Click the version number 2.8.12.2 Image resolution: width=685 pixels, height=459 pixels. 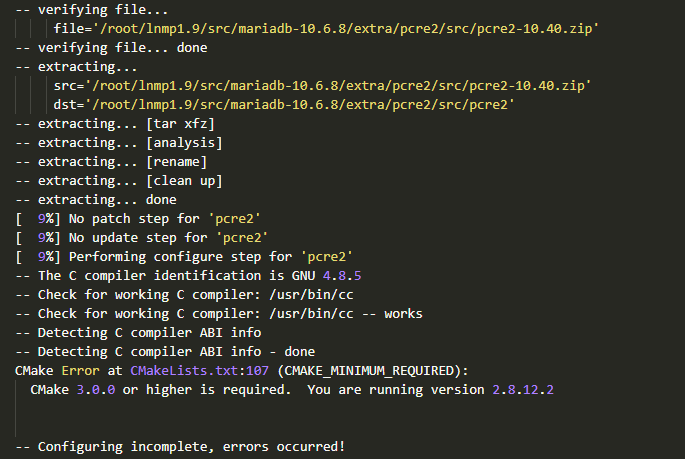[x=525, y=389]
